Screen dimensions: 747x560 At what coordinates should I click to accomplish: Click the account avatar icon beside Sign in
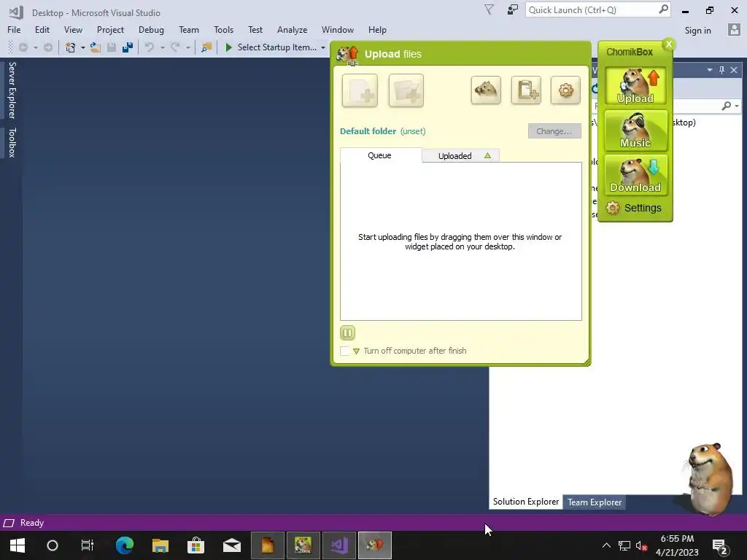point(734,29)
